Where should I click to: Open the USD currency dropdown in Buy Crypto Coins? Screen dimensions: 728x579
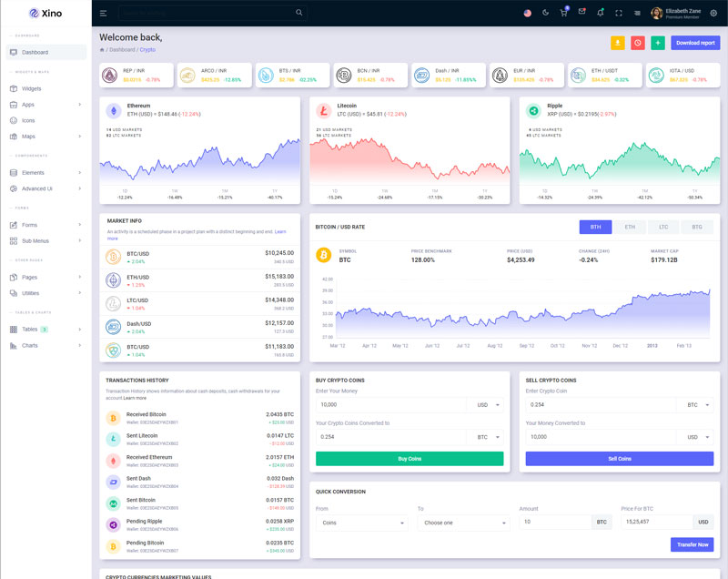[489, 404]
